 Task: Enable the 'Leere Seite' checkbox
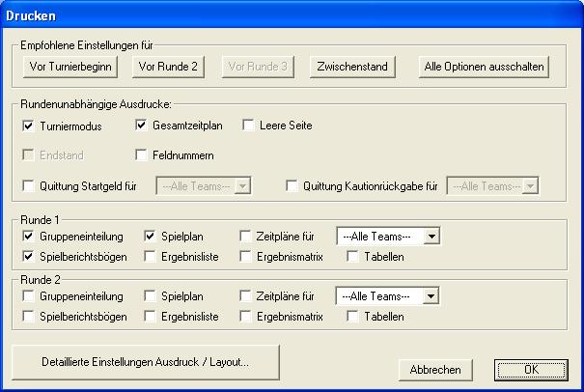pos(248,126)
